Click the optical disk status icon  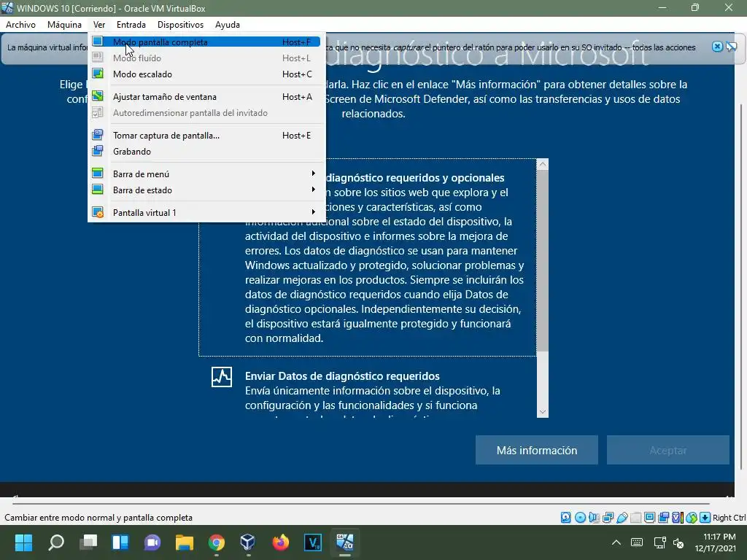click(580, 518)
